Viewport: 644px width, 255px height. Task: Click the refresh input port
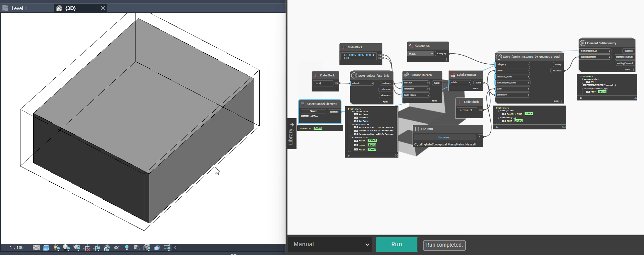pyautogui.click(x=362, y=83)
